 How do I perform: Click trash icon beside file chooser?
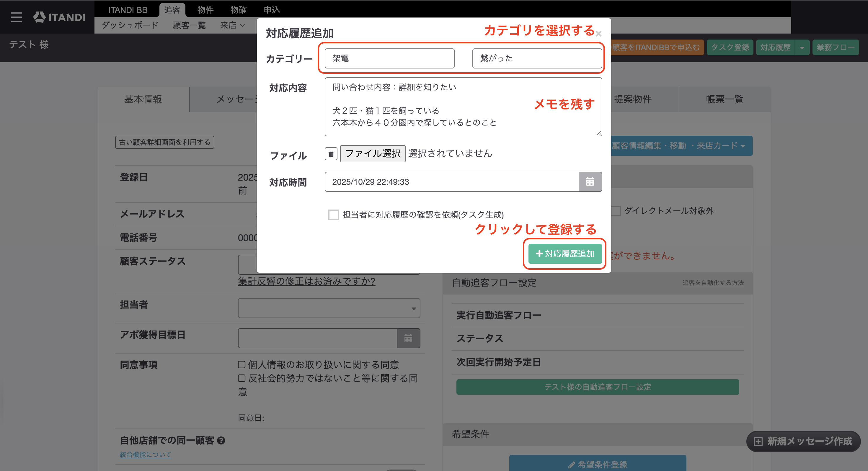pyautogui.click(x=331, y=154)
